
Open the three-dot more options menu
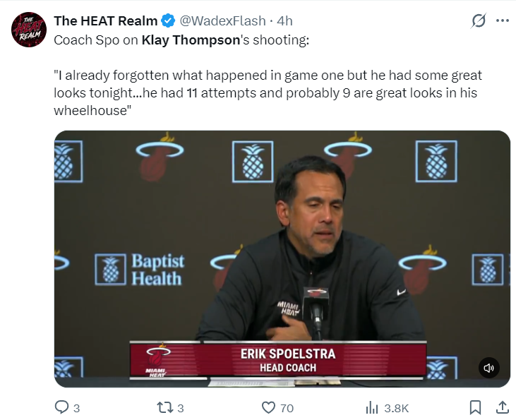(x=503, y=20)
